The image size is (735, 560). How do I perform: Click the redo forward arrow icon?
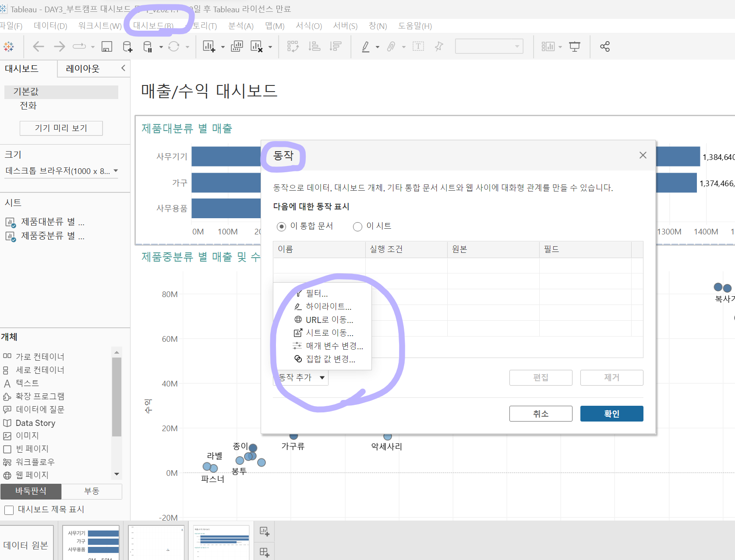coord(59,46)
